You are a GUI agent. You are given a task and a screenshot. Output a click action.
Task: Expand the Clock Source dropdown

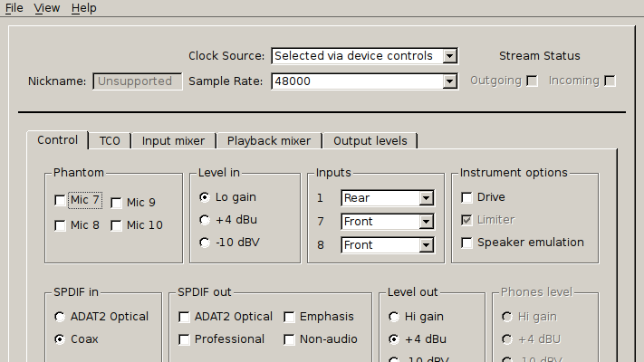click(x=364, y=56)
